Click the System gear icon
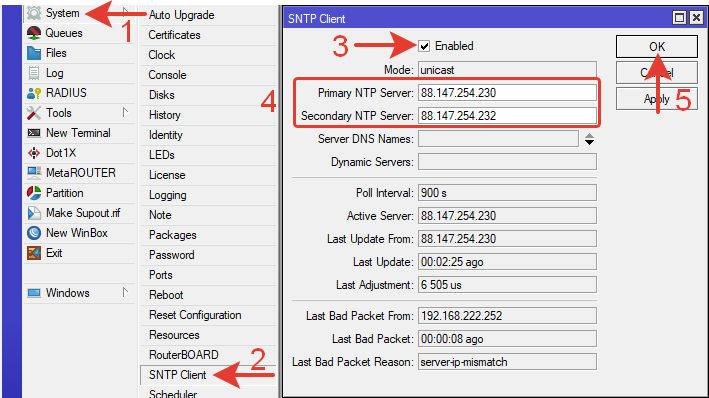 34,13
